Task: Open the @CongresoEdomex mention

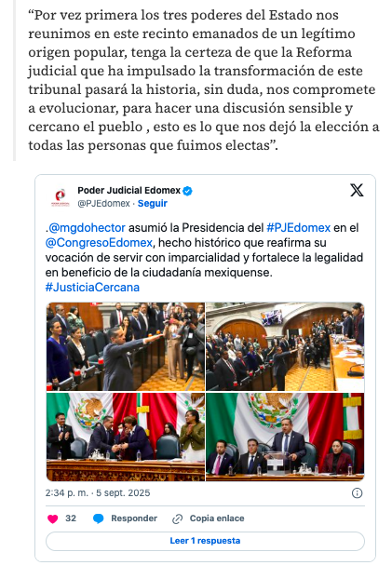Action: [x=99, y=243]
